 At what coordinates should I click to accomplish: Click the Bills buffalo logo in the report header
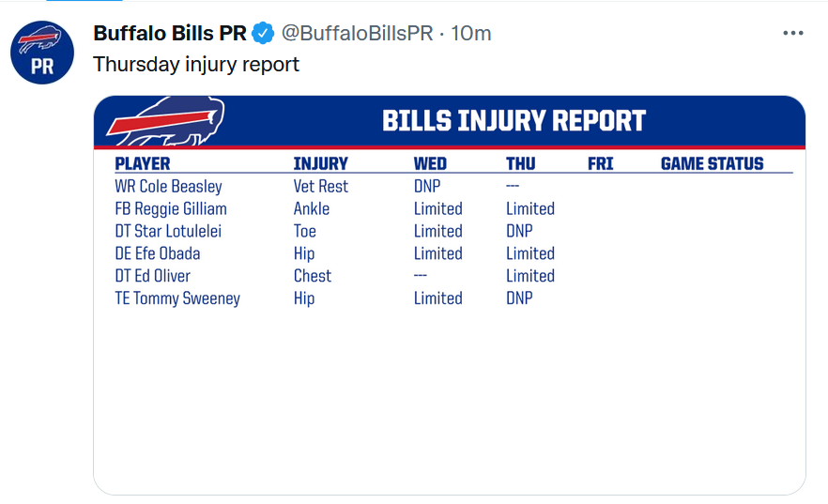pyautogui.click(x=166, y=121)
